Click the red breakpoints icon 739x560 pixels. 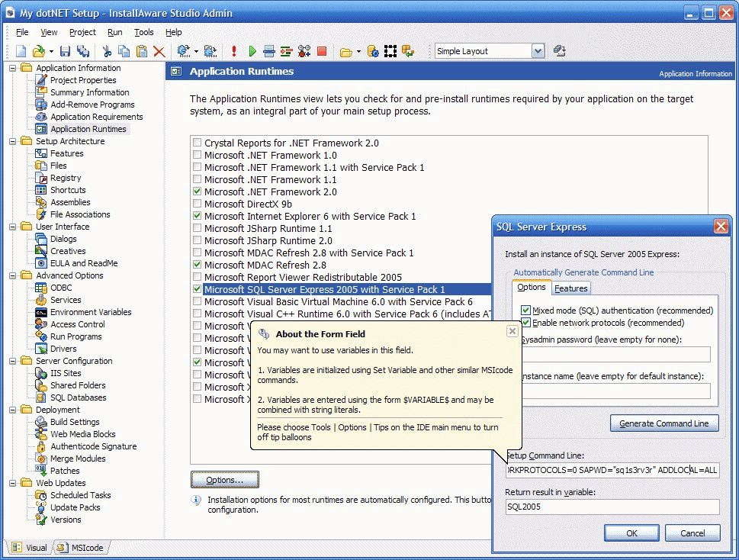click(x=304, y=51)
